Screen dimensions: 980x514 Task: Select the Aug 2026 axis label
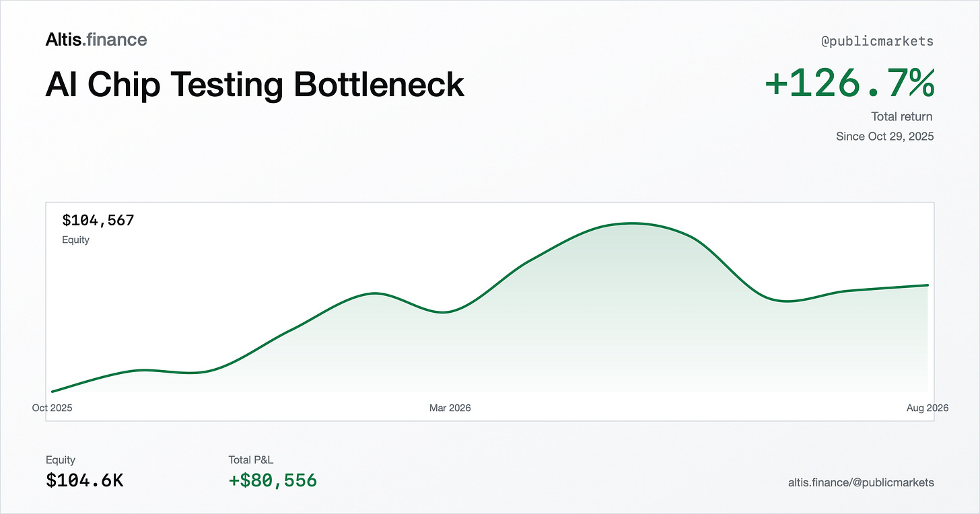(x=928, y=408)
